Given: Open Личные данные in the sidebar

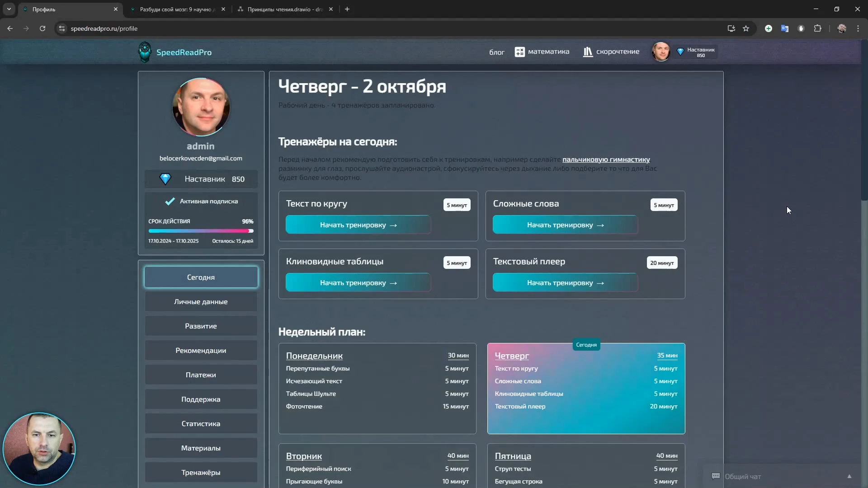Looking at the screenshot, I should coord(201,301).
